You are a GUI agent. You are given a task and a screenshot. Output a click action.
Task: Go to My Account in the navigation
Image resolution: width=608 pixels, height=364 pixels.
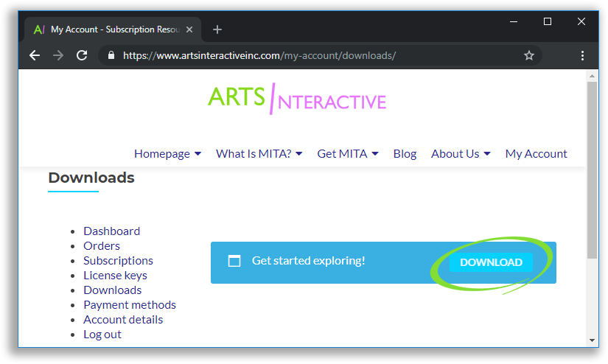[536, 154]
